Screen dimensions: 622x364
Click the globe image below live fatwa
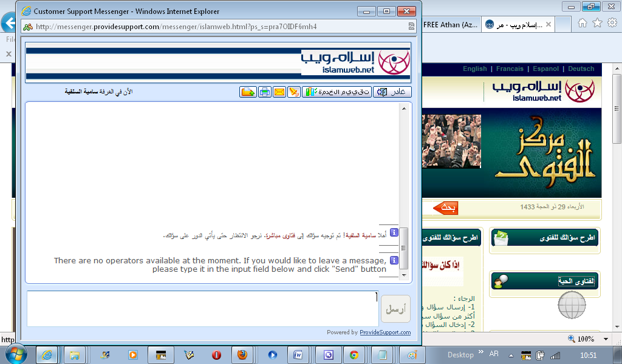572,305
